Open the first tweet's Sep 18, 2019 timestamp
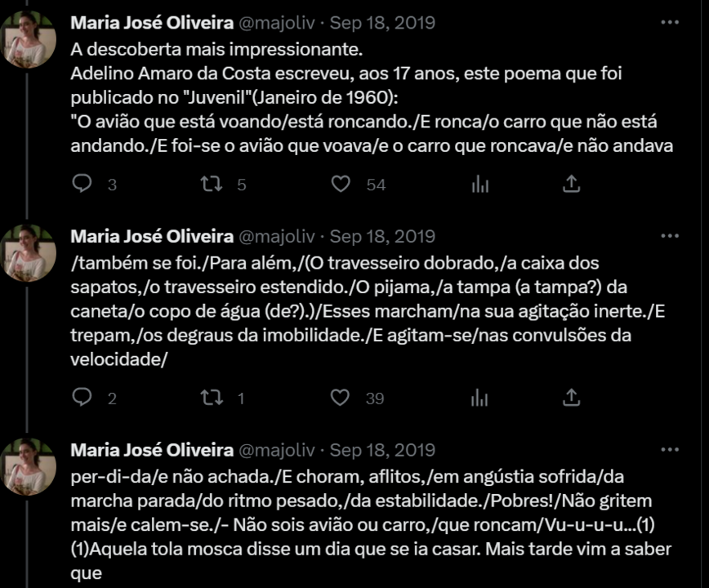The image size is (709, 588). tap(382, 23)
